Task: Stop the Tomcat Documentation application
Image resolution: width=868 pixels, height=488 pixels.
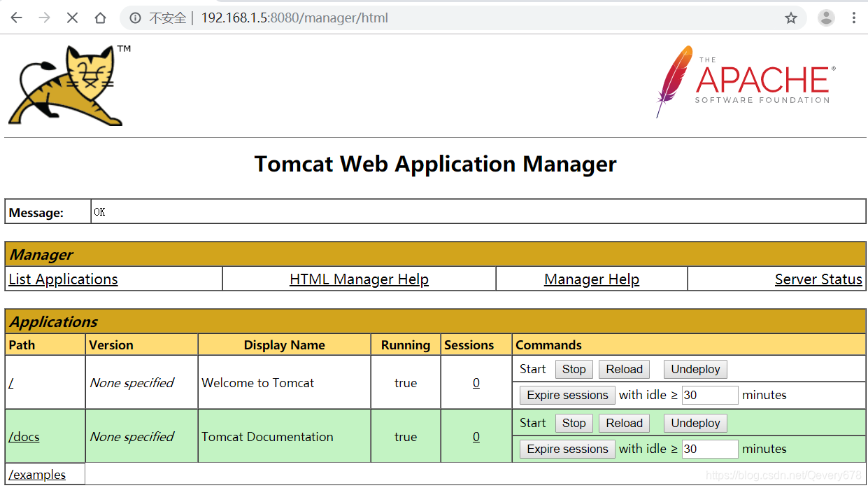Action: tap(574, 423)
